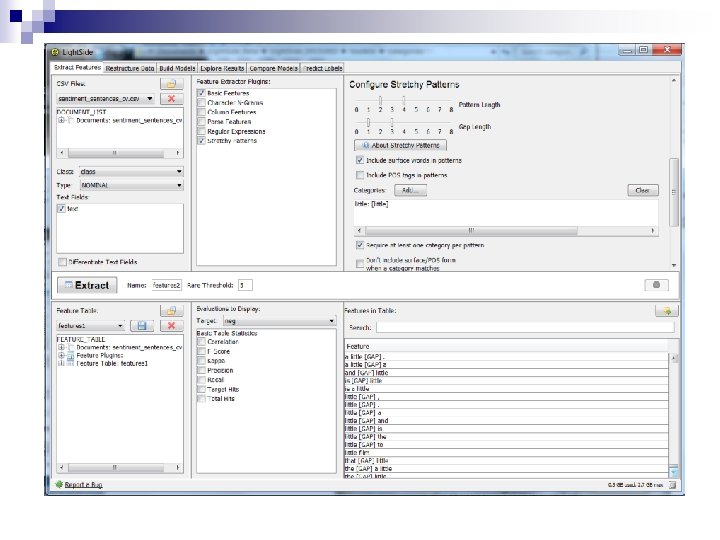Viewport: 720px width, 540px height.
Task: Toggle the text field checkbox
Action: coord(62,208)
